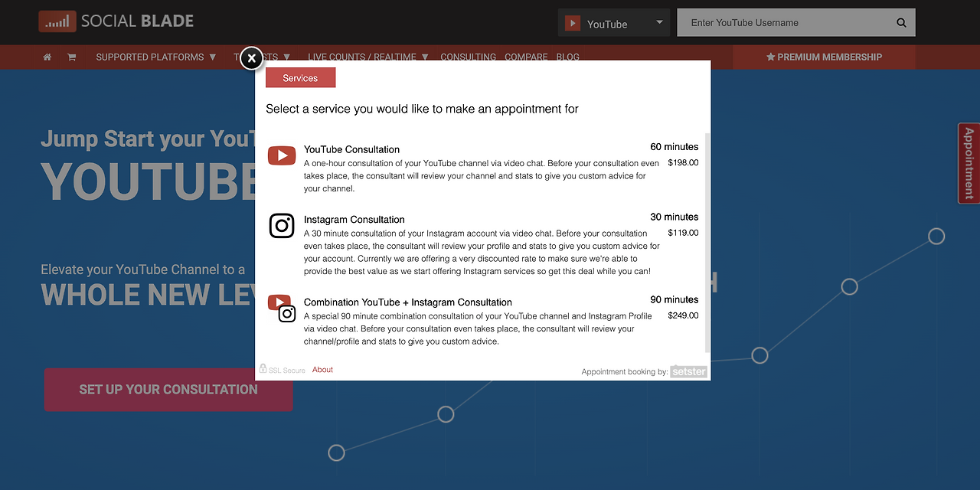Click the YouTube Consultation title
Screen dimensions: 980x490
[351, 149]
